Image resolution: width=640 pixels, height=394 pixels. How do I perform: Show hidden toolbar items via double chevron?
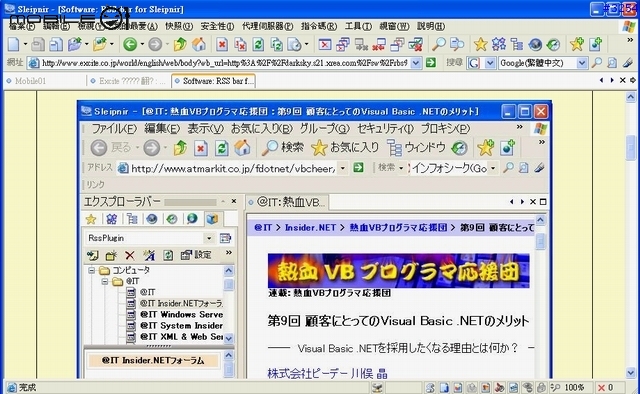pos(630,40)
